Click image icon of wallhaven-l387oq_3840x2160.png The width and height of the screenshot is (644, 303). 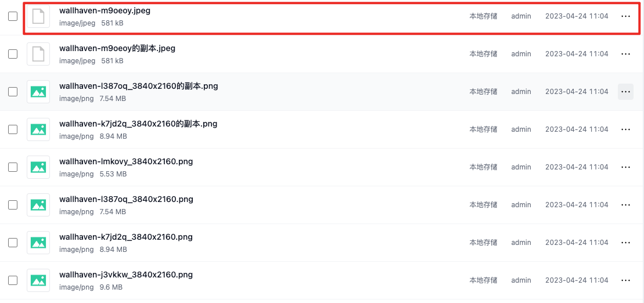(38, 205)
